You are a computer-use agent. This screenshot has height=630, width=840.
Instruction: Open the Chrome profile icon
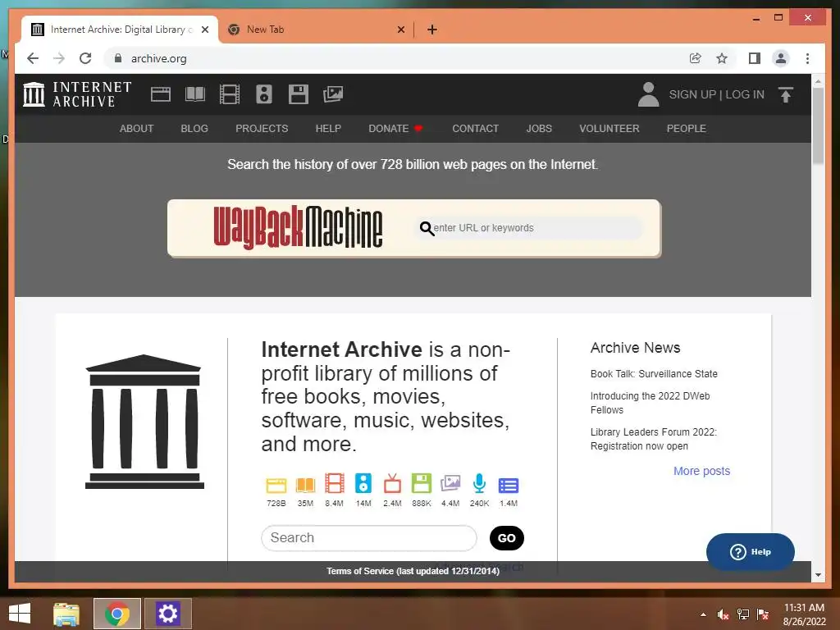coord(781,58)
